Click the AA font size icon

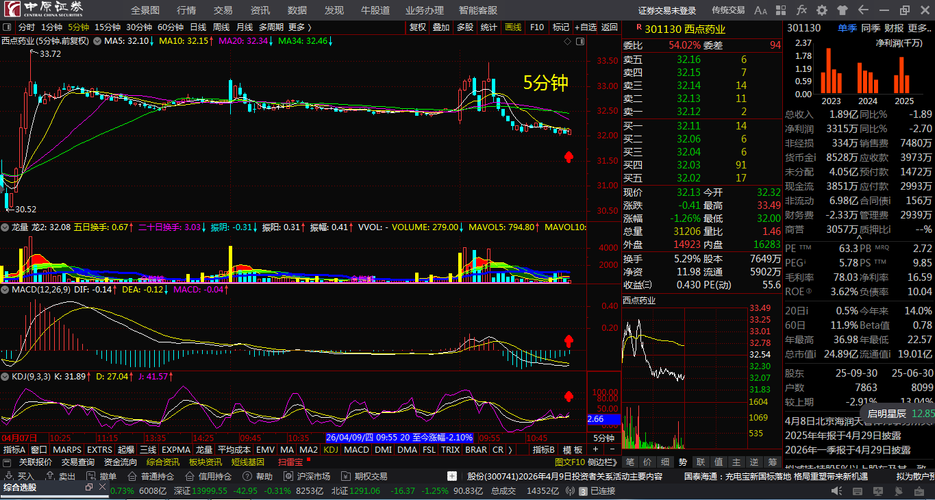point(761,10)
